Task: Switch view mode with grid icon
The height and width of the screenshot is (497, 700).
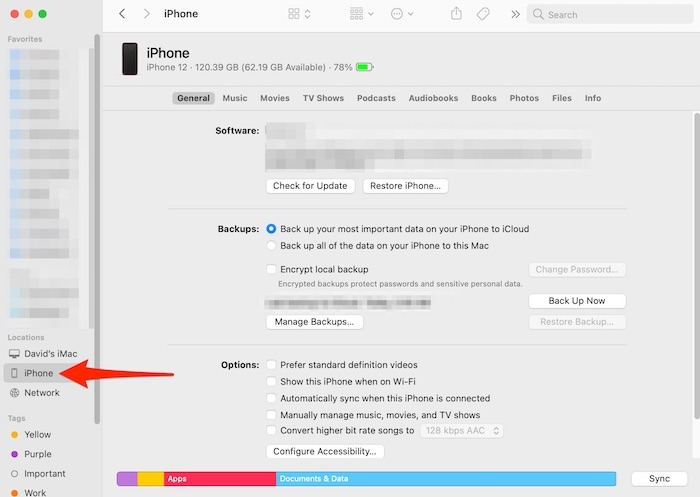Action: [299, 14]
